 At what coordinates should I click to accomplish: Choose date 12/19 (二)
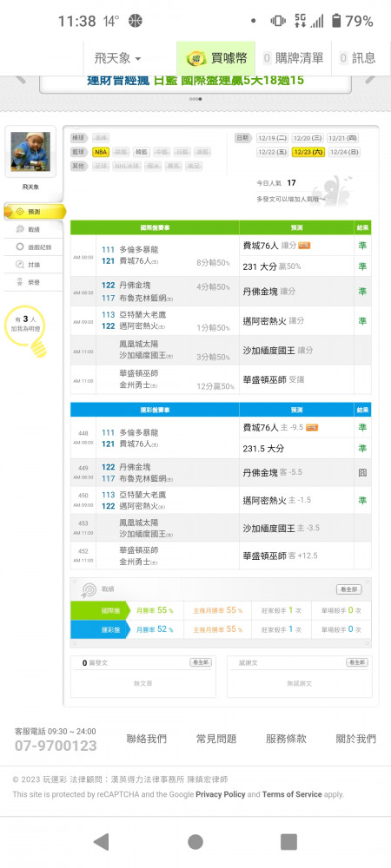click(272, 138)
